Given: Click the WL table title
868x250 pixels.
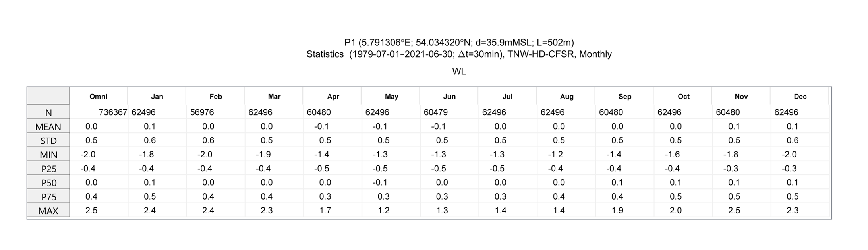Looking at the screenshot, I should tap(459, 72).
